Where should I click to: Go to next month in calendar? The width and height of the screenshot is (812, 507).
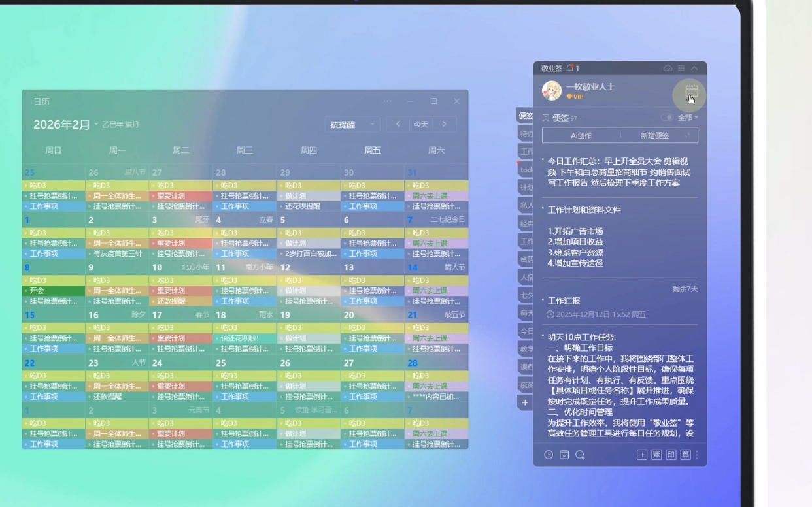click(x=445, y=124)
